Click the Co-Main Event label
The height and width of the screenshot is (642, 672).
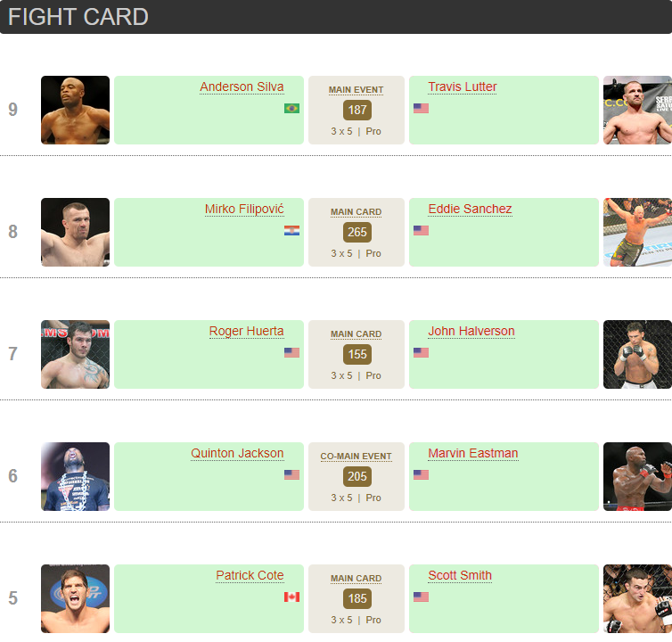pos(356,457)
